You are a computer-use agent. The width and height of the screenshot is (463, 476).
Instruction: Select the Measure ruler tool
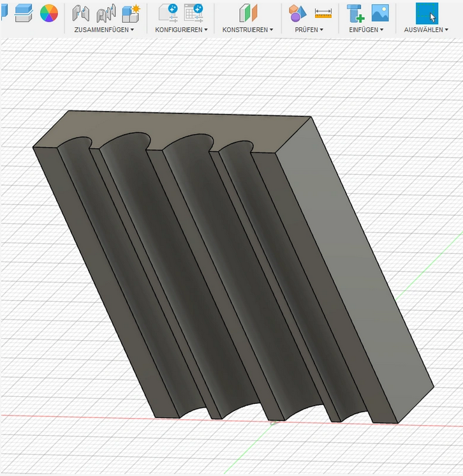323,13
